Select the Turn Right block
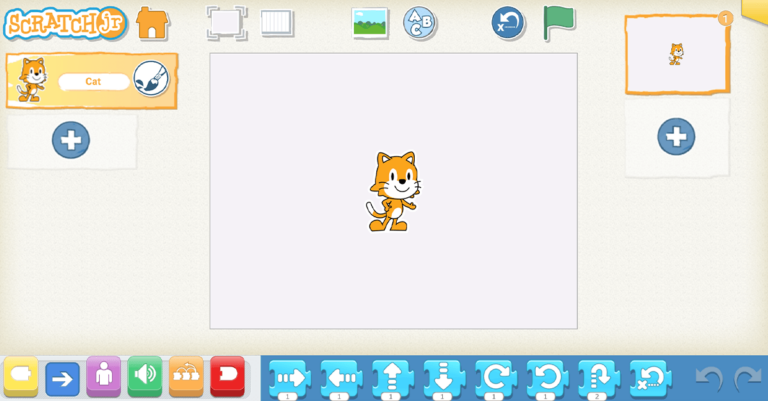Viewport: 768px width, 401px height. [x=496, y=379]
